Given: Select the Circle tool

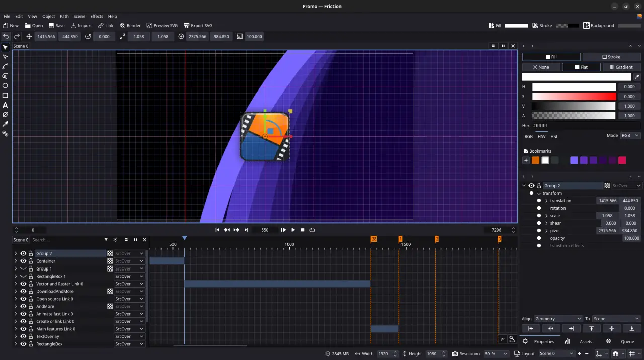Looking at the screenshot, I should 5,85.
